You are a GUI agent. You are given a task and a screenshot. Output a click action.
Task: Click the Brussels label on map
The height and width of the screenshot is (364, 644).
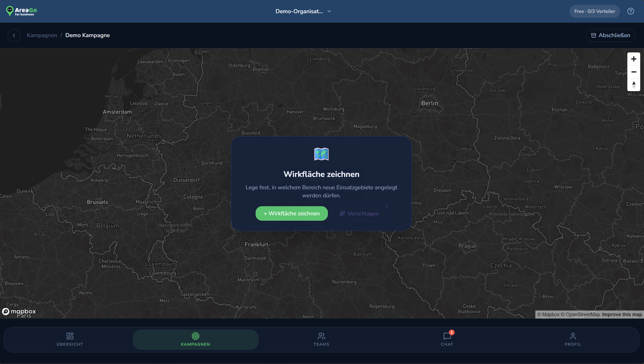[x=97, y=202]
